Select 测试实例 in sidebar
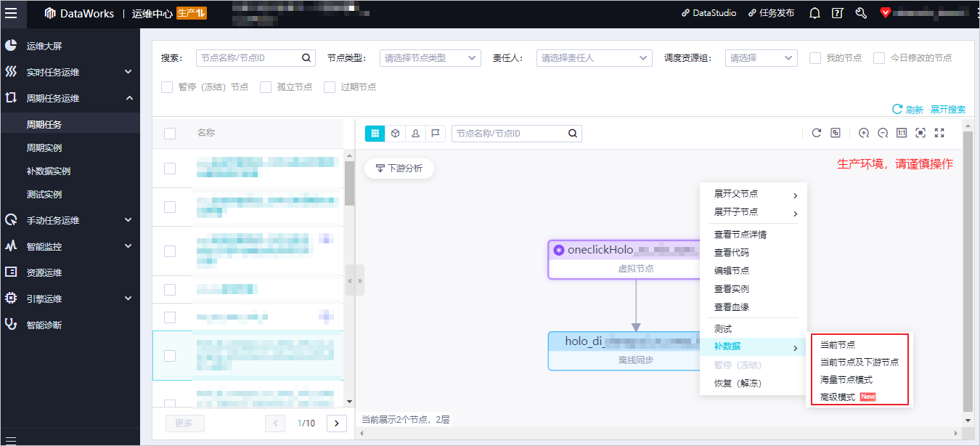The width and height of the screenshot is (980, 446). point(70,194)
